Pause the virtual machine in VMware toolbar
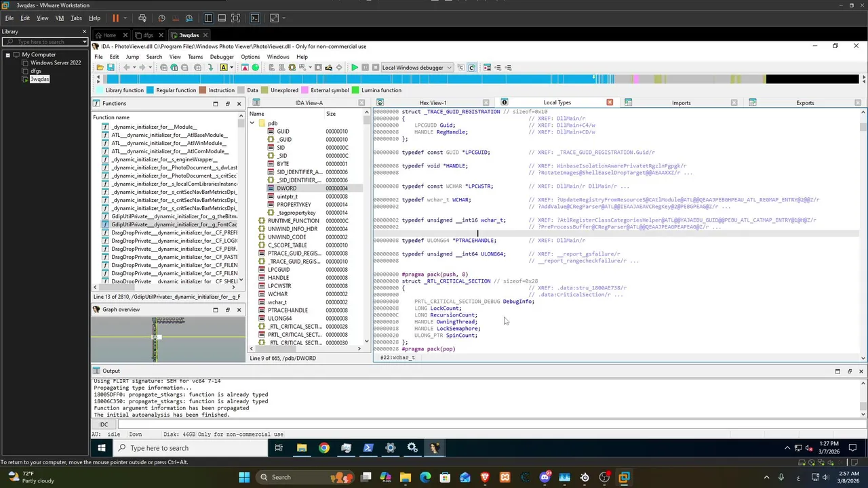Image resolution: width=868 pixels, height=488 pixels. pos(115,18)
